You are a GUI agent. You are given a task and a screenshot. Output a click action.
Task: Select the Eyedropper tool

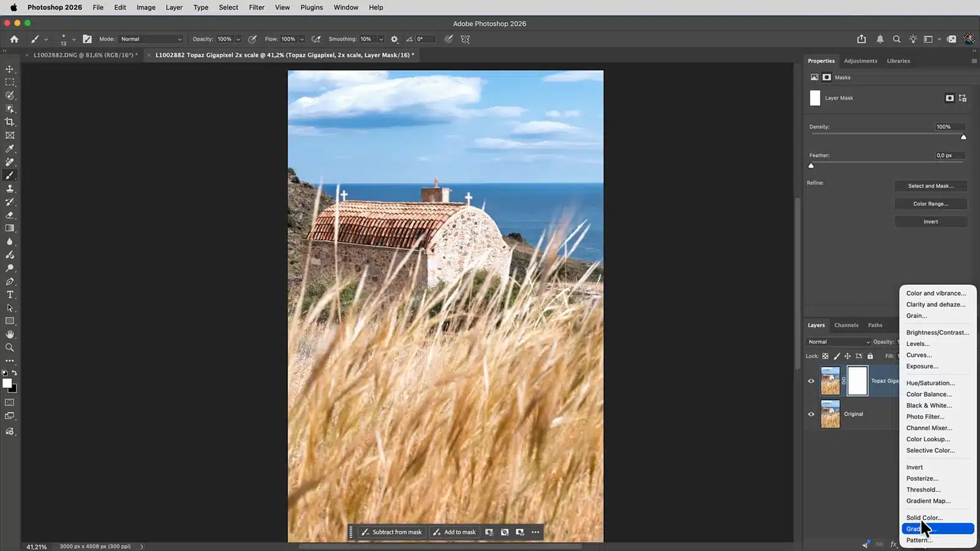click(x=10, y=149)
